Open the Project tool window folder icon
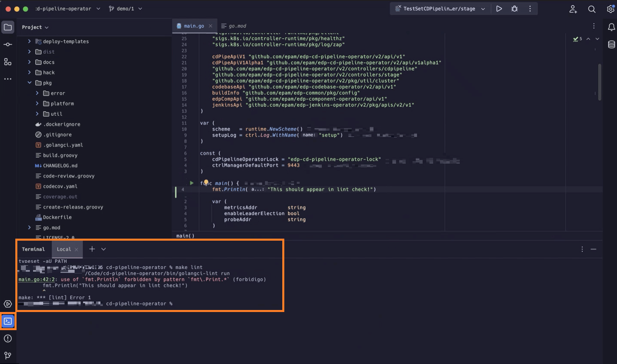617x364 pixels. (8, 27)
